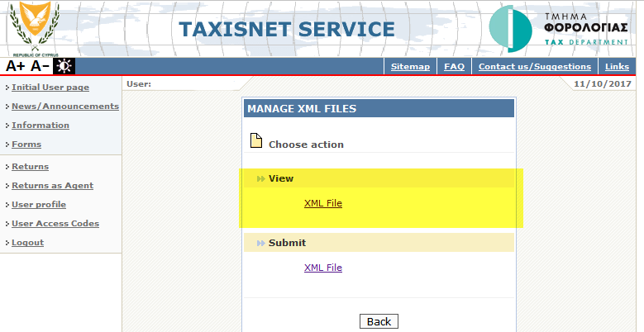The width and height of the screenshot is (644, 332).
Task: Open User Access Codes page
Action: [x=55, y=224]
